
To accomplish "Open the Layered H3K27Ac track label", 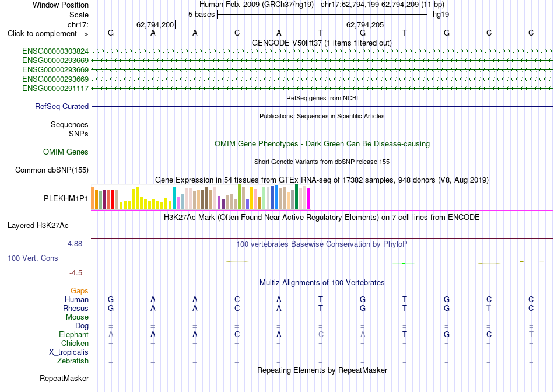I will coord(38,226).
